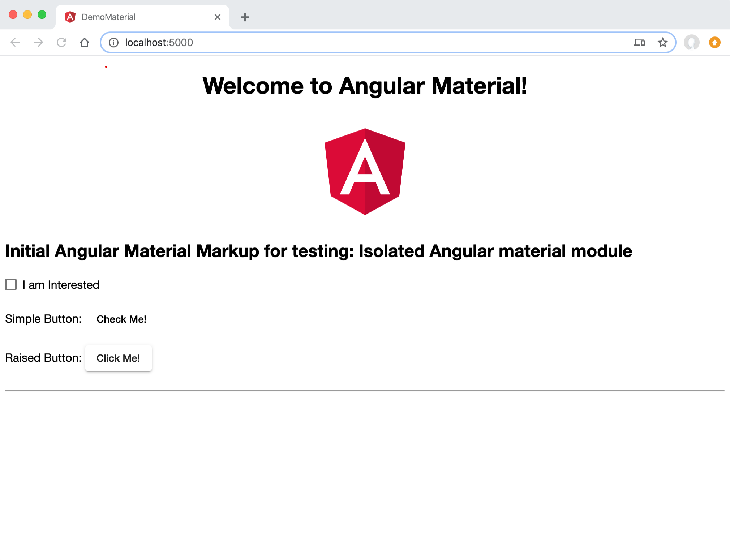This screenshot has width=730, height=560.
Task: Close the DemoMaterial tab
Action: [x=218, y=17]
